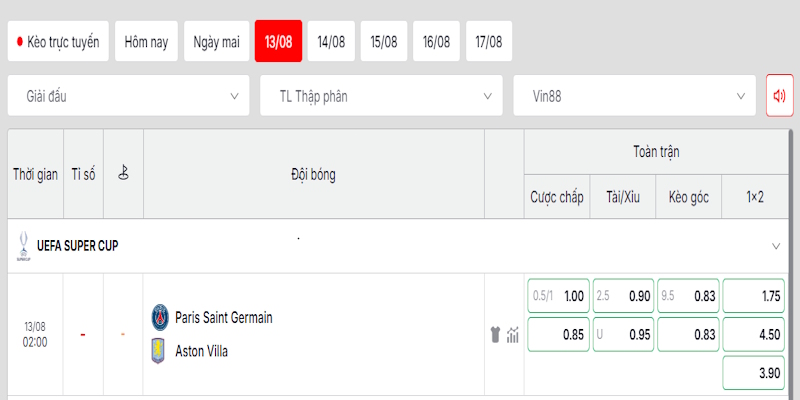Open the match statistics chart icon

(x=513, y=335)
